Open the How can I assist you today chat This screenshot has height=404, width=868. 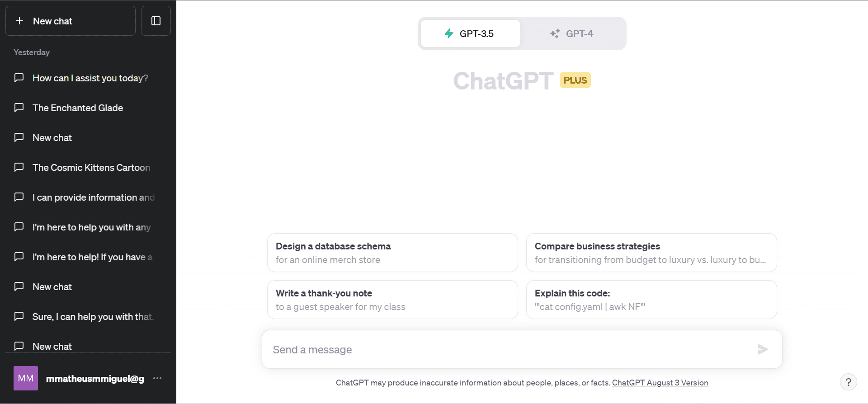tap(90, 78)
